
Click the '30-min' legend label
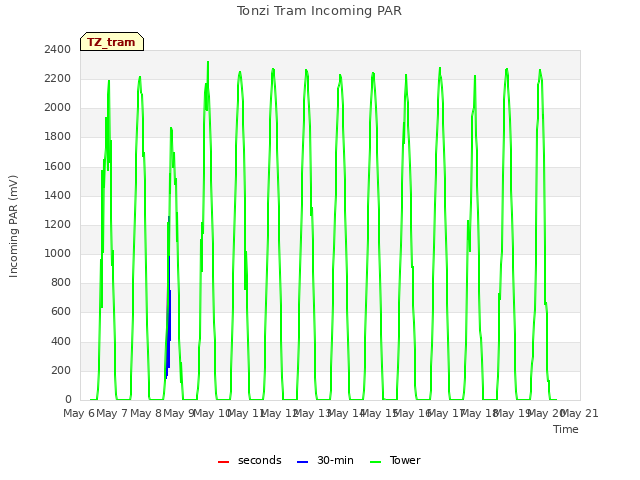[x=335, y=460]
